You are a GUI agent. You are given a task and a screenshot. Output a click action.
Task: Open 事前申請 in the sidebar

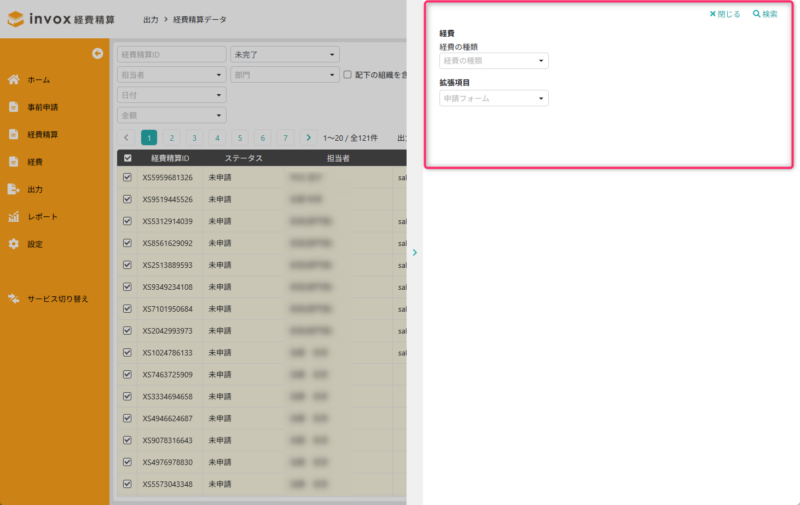pyautogui.click(x=43, y=107)
